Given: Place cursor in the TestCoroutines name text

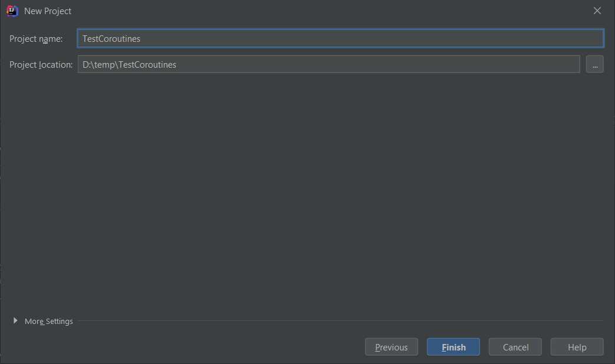Looking at the screenshot, I should [x=111, y=39].
